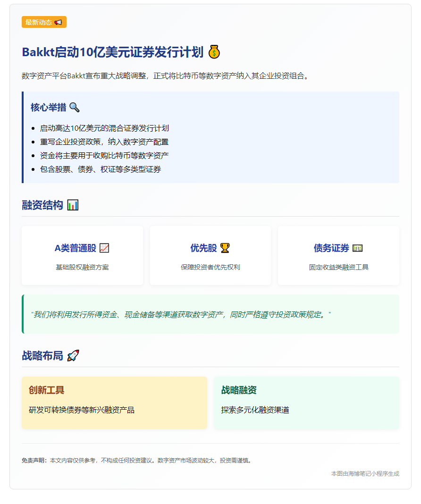Image resolution: width=421 pixels, height=504 pixels.
Task: Click the 基础股权融资方案 description
Action: pyautogui.click(x=82, y=267)
